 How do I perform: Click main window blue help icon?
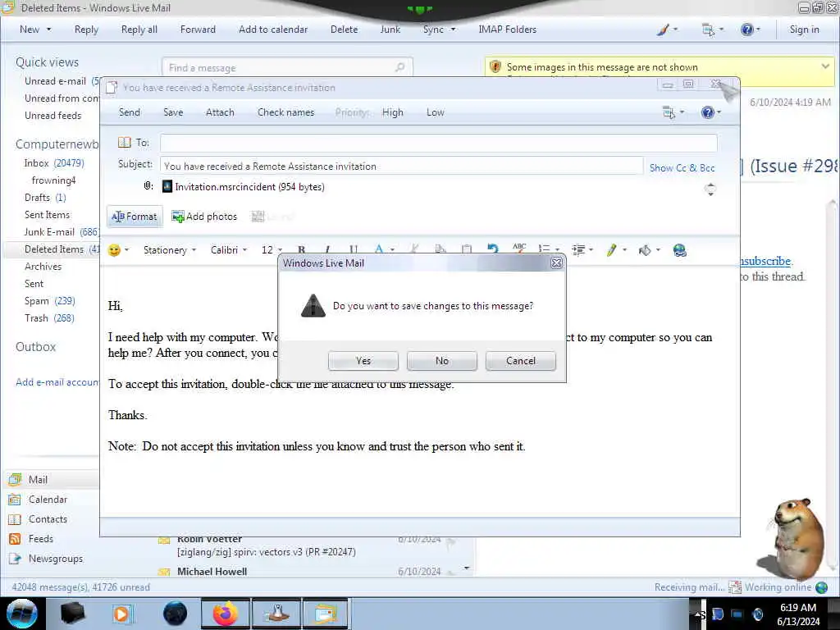pyautogui.click(x=746, y=30)
